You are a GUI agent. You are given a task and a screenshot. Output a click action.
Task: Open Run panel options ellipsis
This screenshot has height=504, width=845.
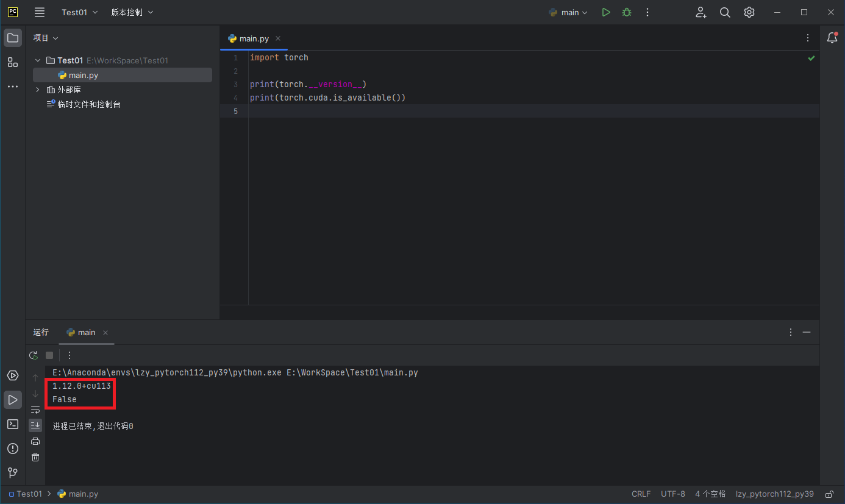(791, 332)
